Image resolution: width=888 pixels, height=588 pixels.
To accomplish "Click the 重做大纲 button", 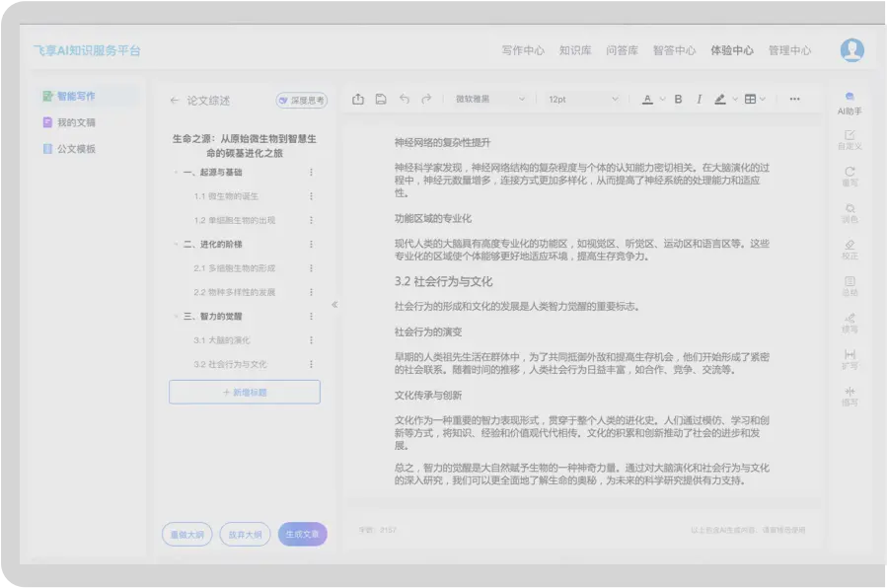I will pyautogui.click(x=186, y=534).
